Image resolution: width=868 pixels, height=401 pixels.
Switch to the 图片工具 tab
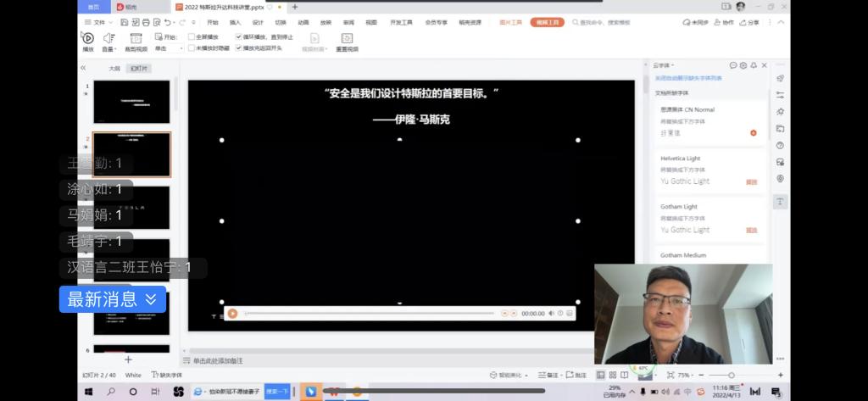tap(511, 22)
